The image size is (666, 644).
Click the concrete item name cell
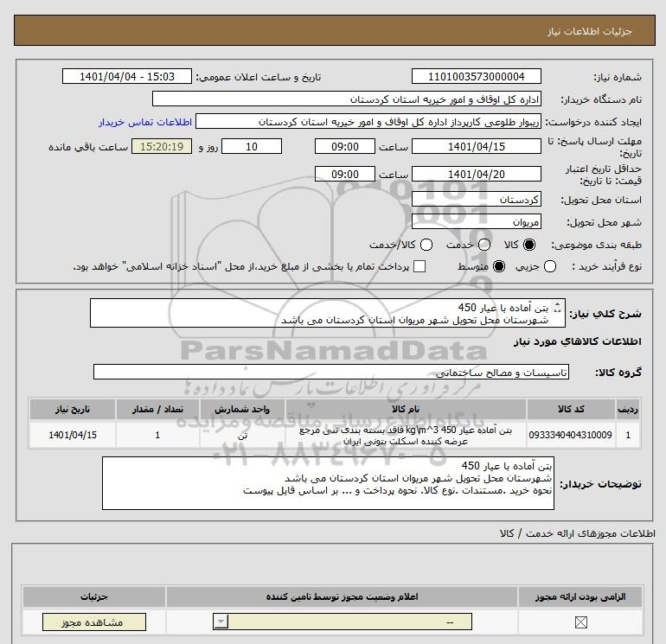[x=406, y=436]
